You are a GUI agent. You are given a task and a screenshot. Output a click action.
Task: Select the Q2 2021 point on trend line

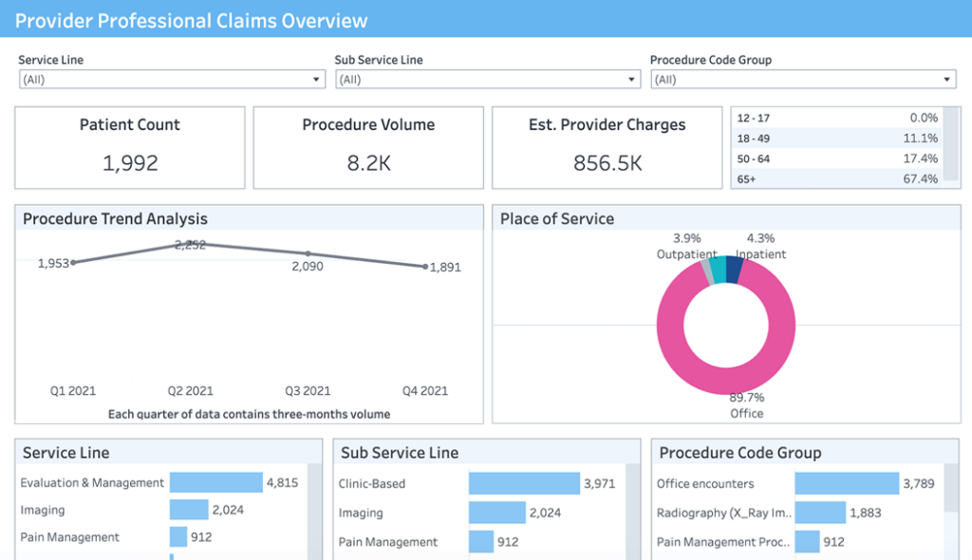[191, 244]
